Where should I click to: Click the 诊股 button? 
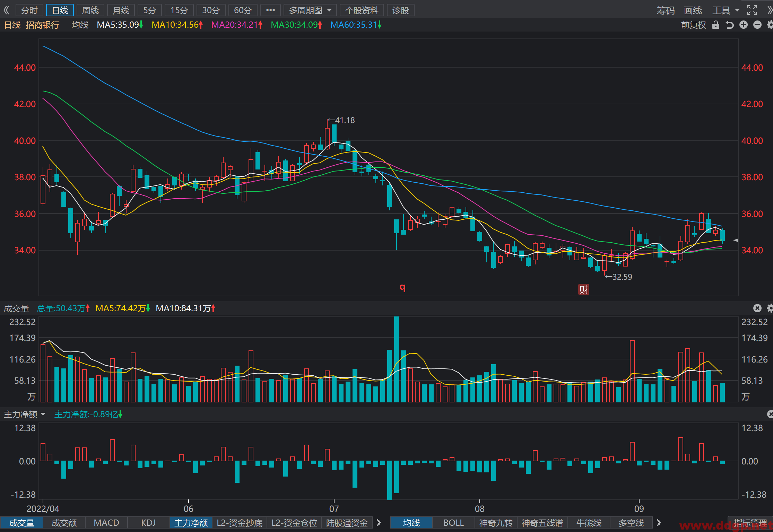(401, 10)
